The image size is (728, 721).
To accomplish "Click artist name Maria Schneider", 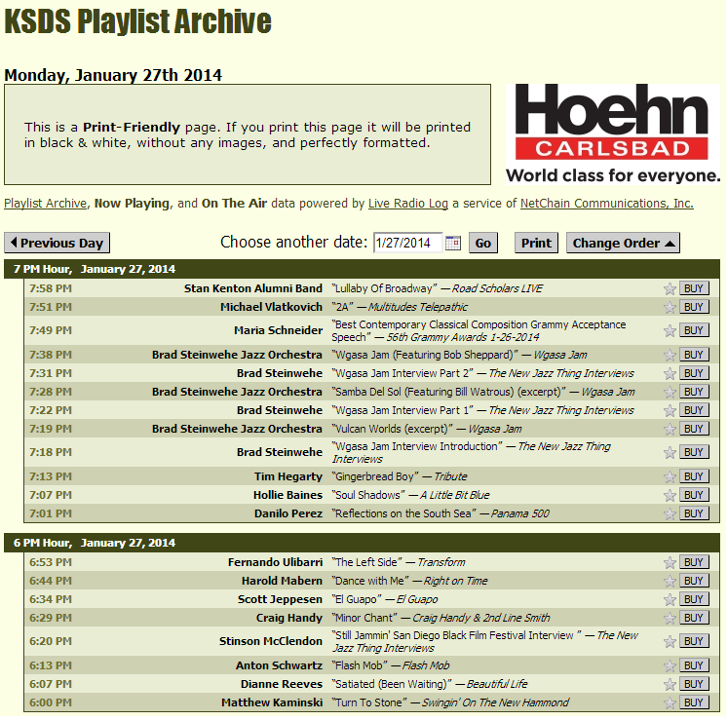I will click(279, 331).
